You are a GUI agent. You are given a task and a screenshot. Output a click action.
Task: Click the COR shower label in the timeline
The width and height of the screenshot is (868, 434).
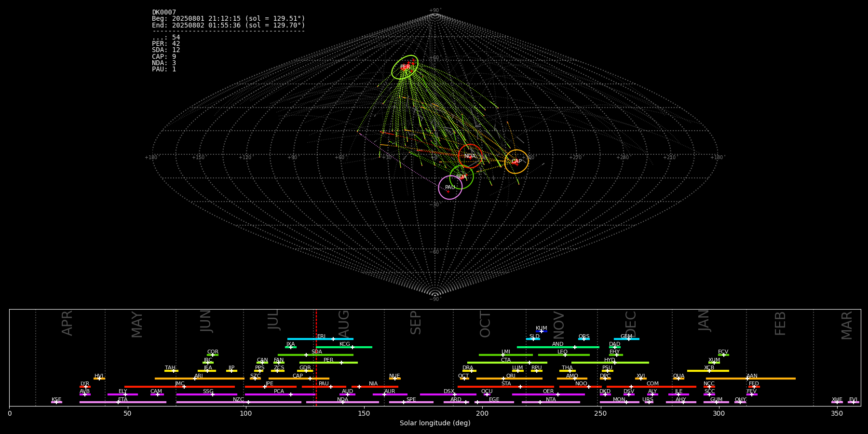pyautogui.click(x=213, y=352)
